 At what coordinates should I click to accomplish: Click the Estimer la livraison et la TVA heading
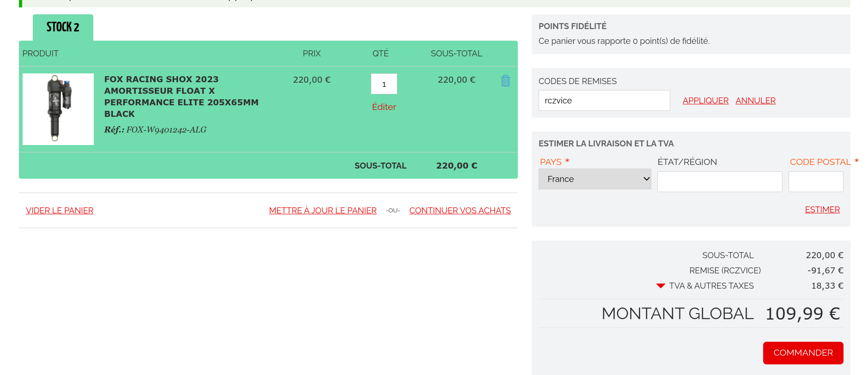pos(606,144)
